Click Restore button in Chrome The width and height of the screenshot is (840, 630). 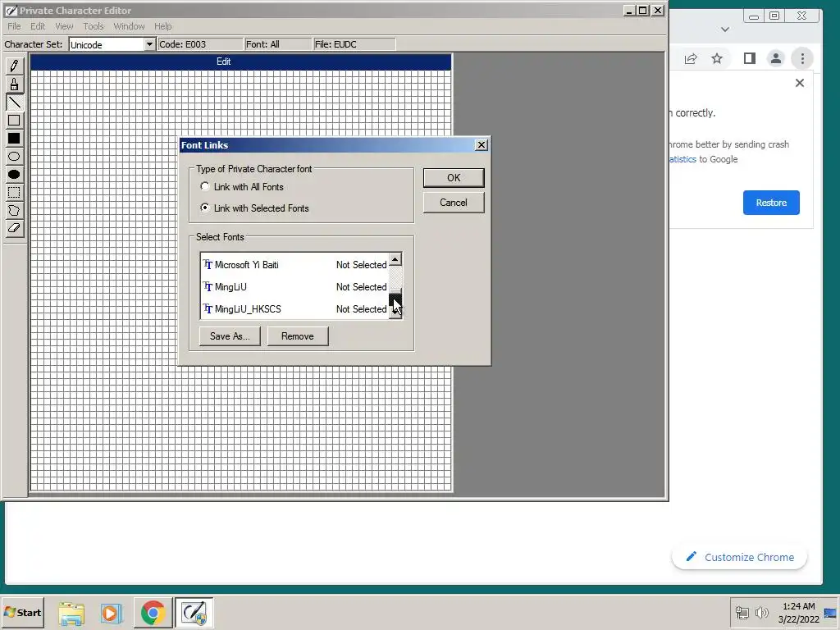(x=771, y=203)
